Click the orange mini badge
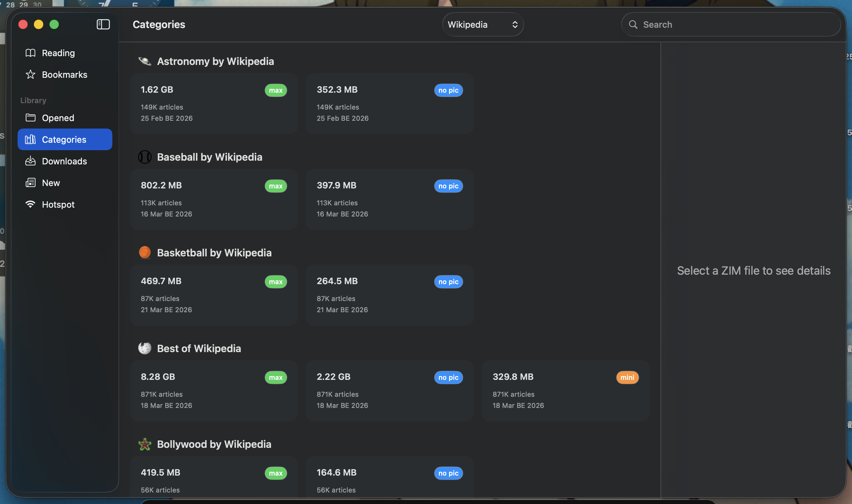This screenshot has height=504, width=852. 627,377
